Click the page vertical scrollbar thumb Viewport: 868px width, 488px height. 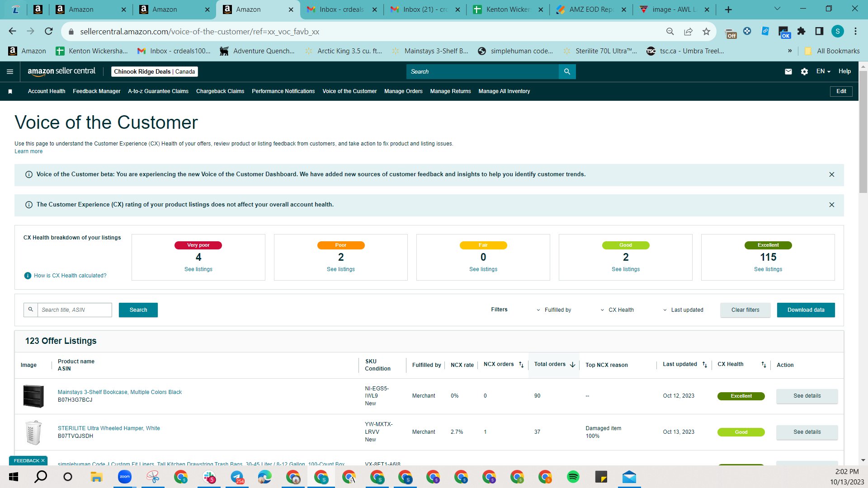tap(863, 132)
